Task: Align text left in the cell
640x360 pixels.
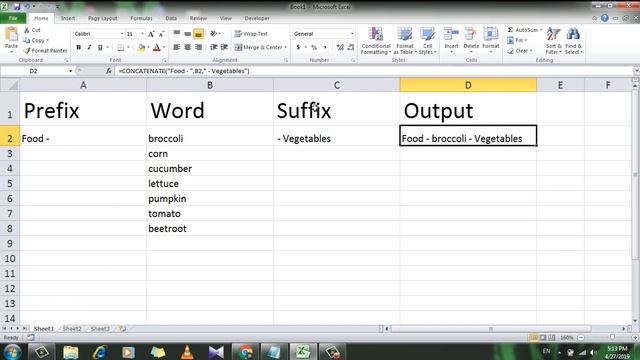Action: pyautogui.click(x=177, y=47)
